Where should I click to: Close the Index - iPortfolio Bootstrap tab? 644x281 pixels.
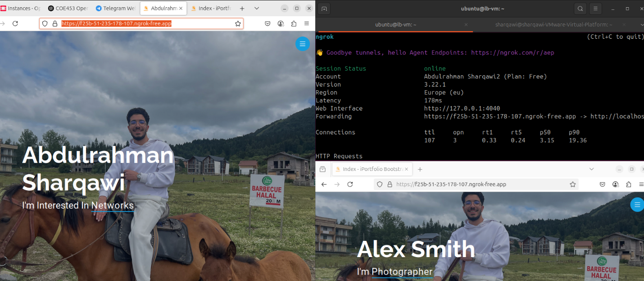point(406,169)
